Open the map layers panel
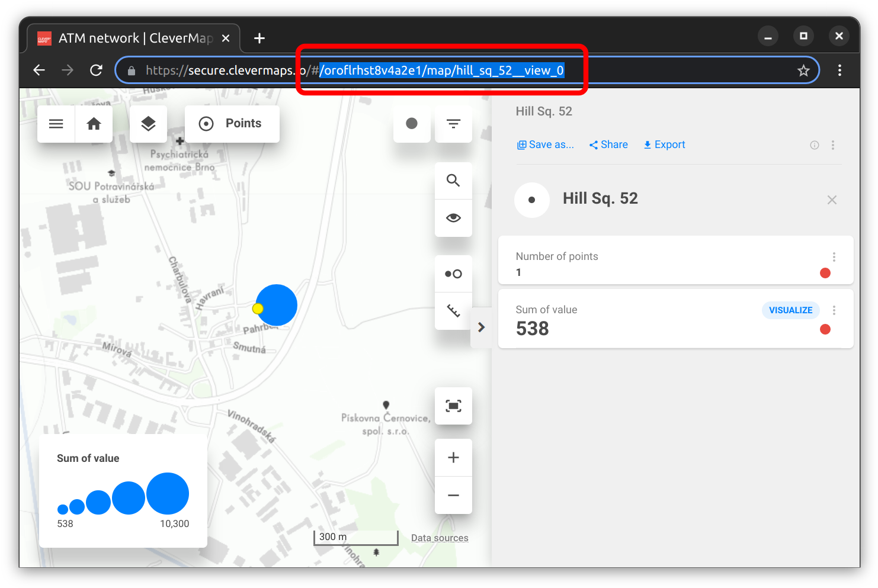This screenshot has width=878, height=588. [x=148, y=124]
